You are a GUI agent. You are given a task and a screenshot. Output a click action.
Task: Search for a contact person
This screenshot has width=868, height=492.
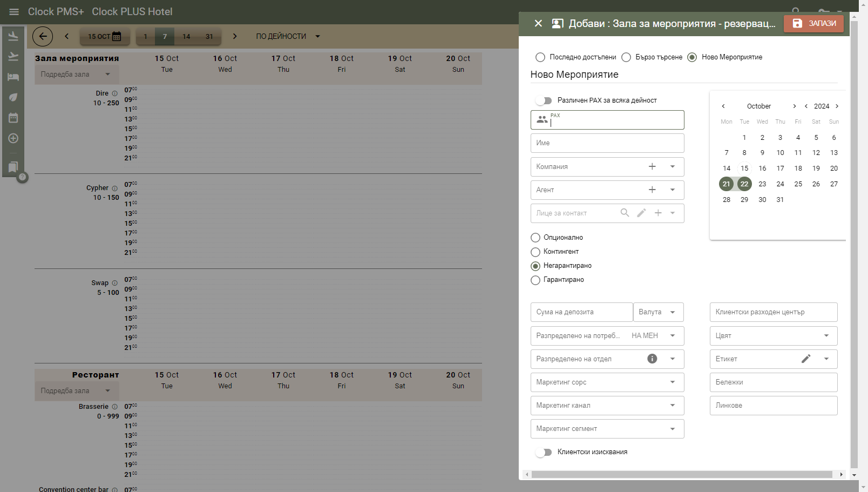point(625,213)
